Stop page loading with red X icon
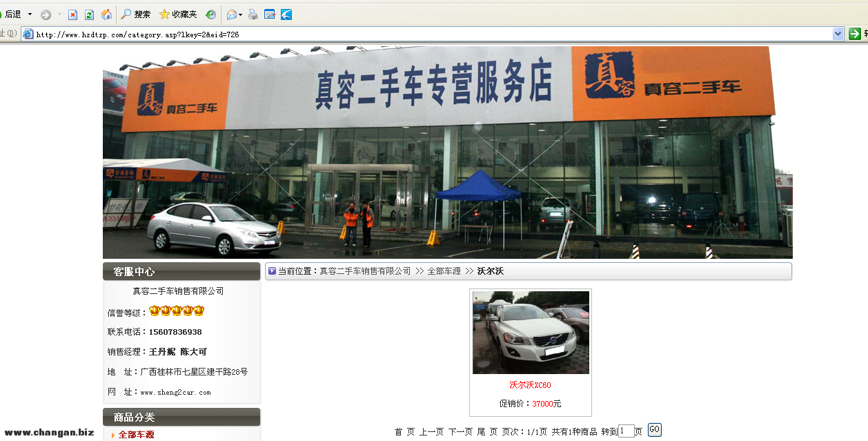The image size is (868, 441). point(72,14)
